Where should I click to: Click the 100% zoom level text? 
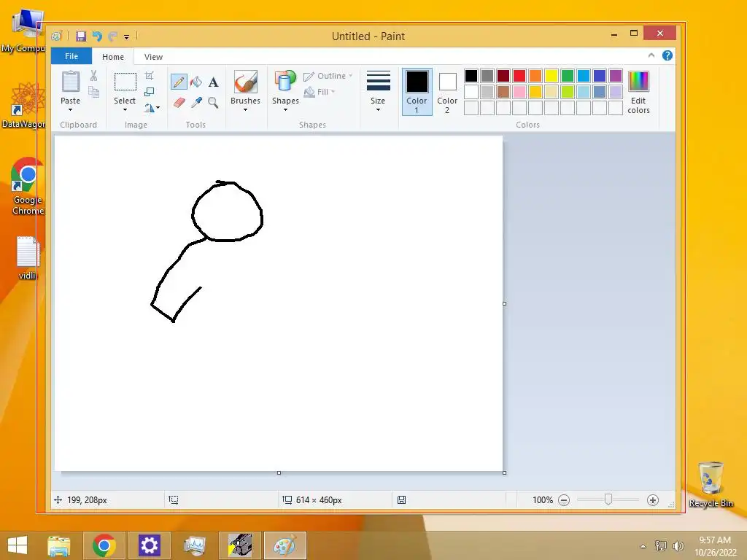543,500
